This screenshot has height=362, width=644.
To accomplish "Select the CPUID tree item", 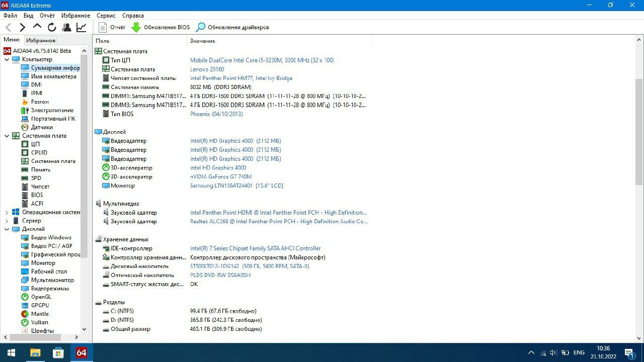I will [x=34, y=153].
